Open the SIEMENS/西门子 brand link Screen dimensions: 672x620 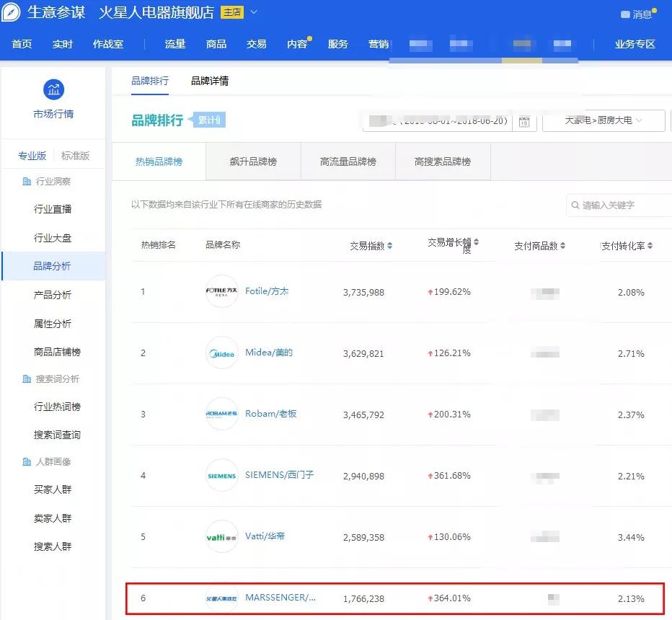point(280,475)
